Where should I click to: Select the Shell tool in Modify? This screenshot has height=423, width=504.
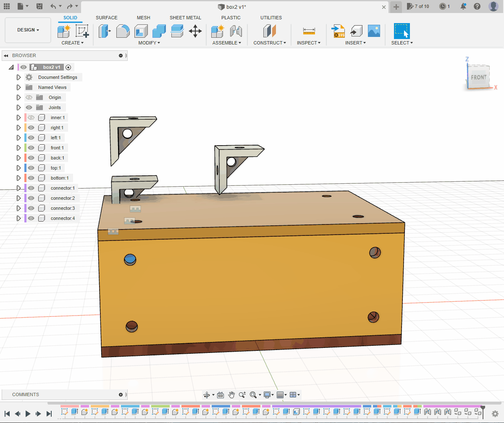(141, 31)
